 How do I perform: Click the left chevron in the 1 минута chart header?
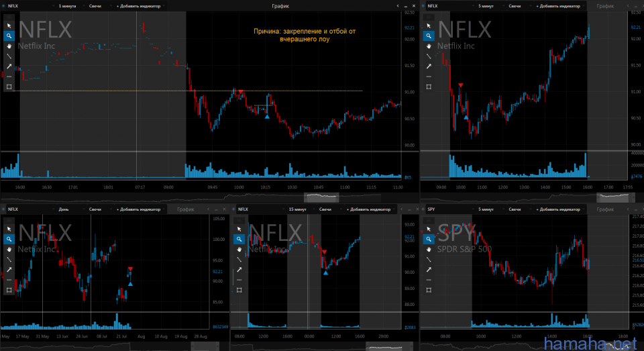pos(398,6)
